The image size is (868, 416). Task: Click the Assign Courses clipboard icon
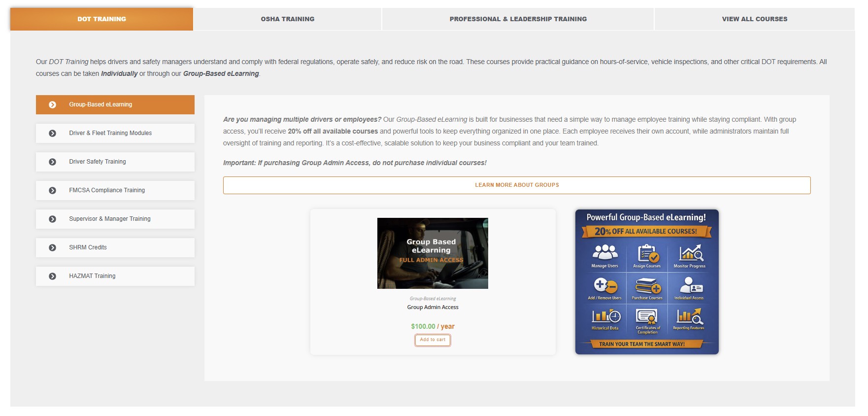(x=647, y=253)
